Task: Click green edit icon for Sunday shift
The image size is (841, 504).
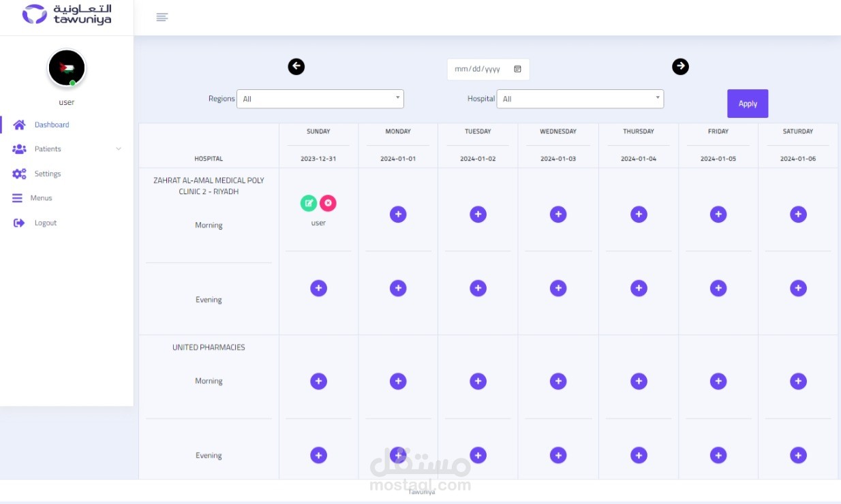Action: [309, 203]
